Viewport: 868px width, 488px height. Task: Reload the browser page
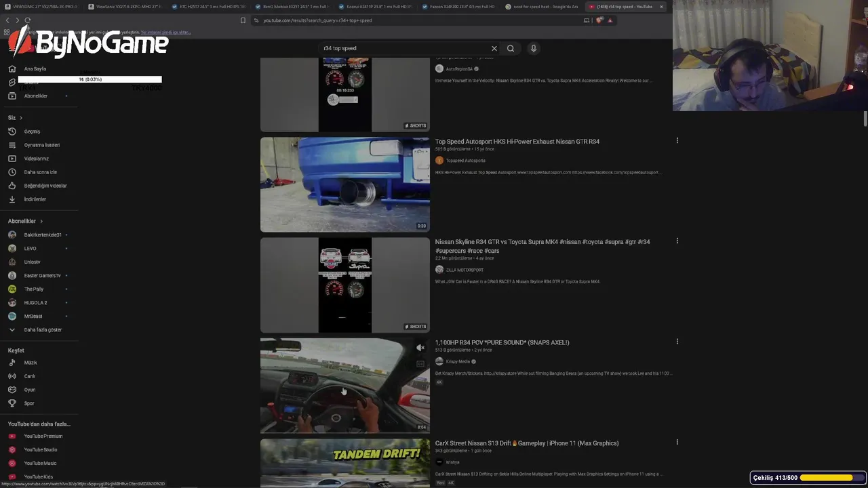(27, 20)
